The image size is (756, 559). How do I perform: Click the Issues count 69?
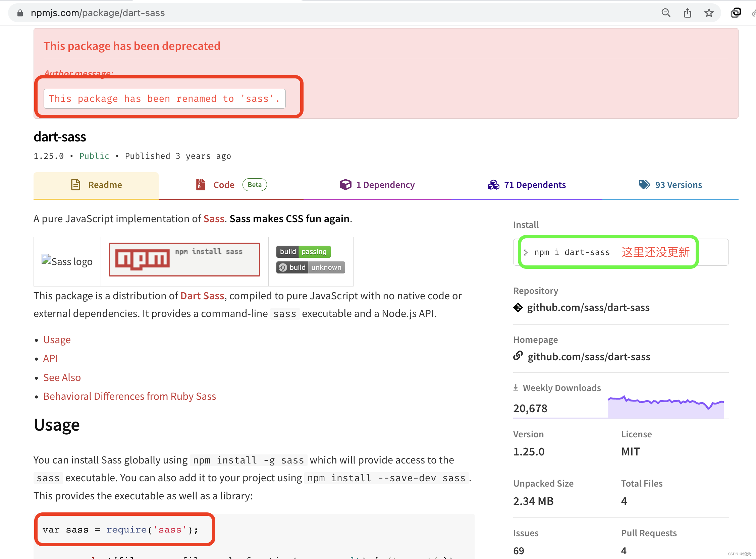[x=519, y=551]
